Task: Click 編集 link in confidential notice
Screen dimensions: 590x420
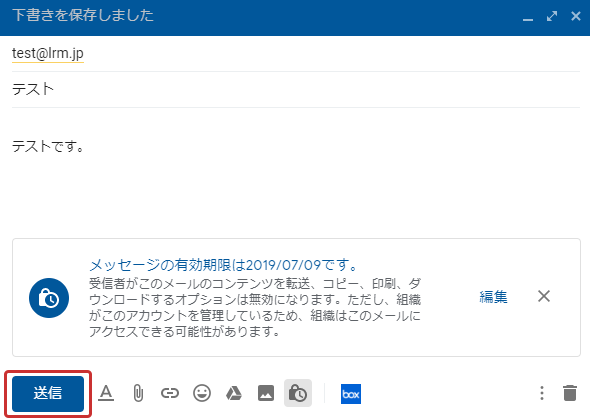Action: [x=493, y=297]
